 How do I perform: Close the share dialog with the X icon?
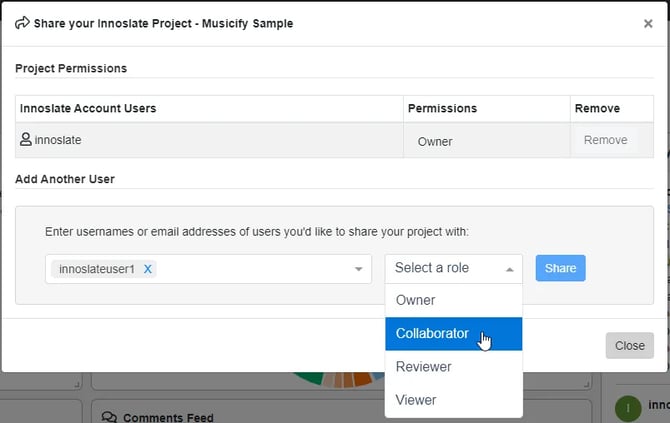(648, 24)
